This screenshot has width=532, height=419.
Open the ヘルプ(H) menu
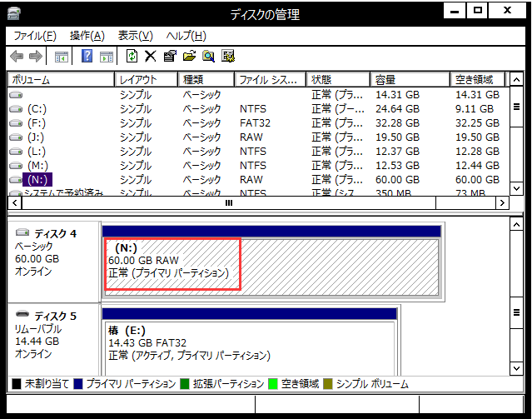186,36
